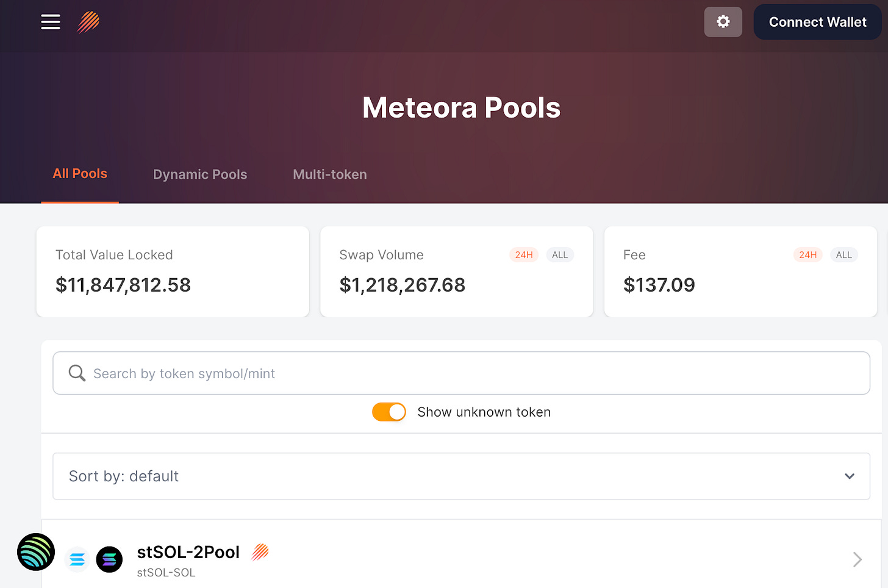Screen dimensions: 888x588
Task: Click the dark Solana logo beside stSOL-2Pool
Action: tap(109, 559)
